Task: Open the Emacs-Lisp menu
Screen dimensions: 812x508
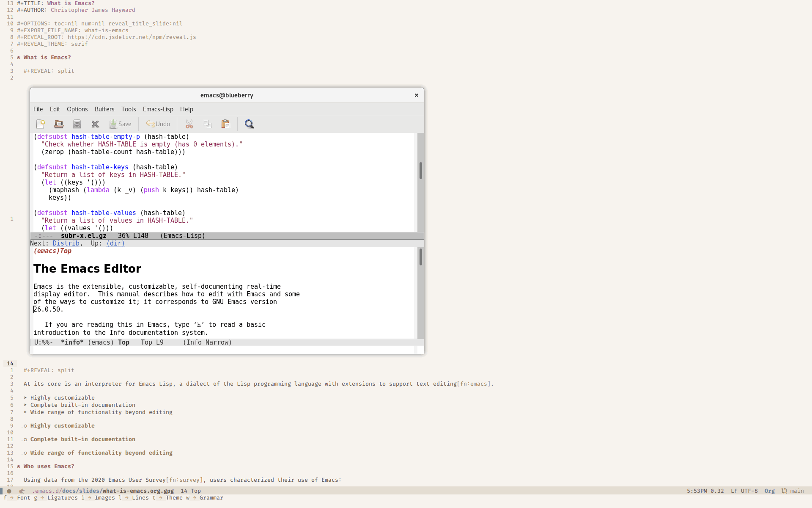Action: (158, 109)
